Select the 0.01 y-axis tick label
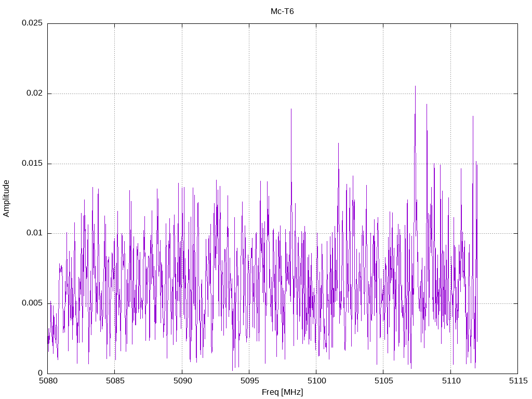The image size is (532, 399). 34,233
